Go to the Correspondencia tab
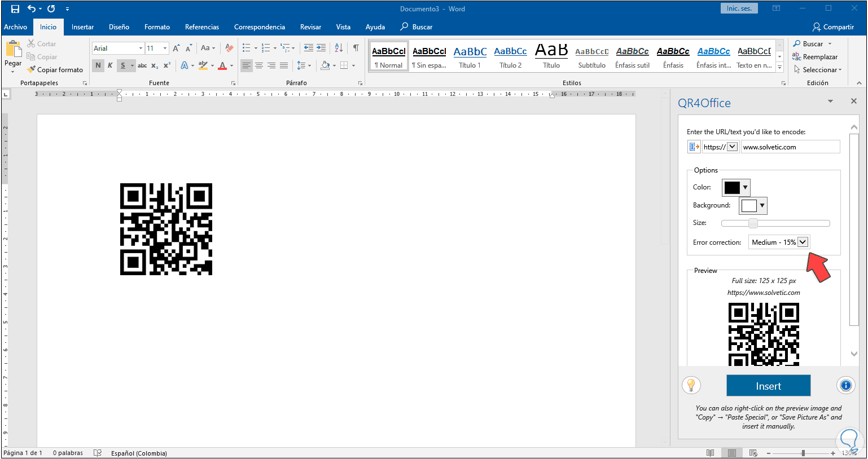 [260, 27]
